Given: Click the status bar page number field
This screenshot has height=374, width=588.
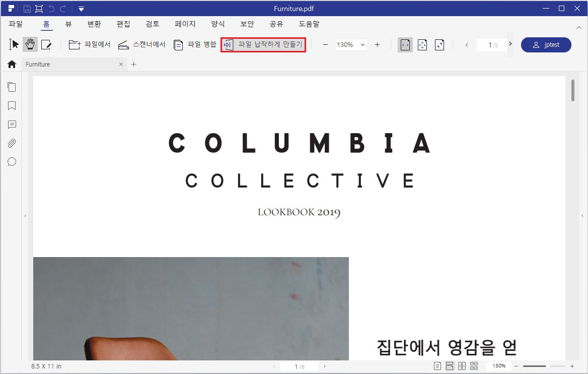Looking at the screenshot, I should point(300,366).
